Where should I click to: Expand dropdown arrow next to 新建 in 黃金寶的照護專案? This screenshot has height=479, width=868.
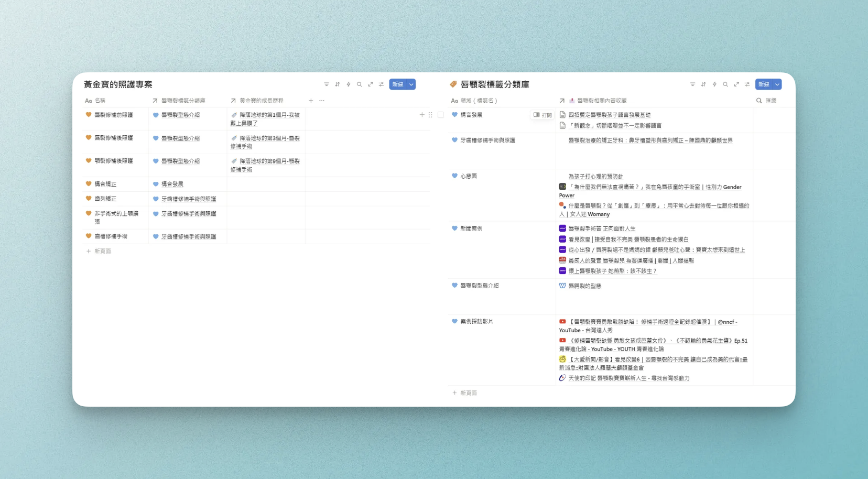[x=411, y=84]
